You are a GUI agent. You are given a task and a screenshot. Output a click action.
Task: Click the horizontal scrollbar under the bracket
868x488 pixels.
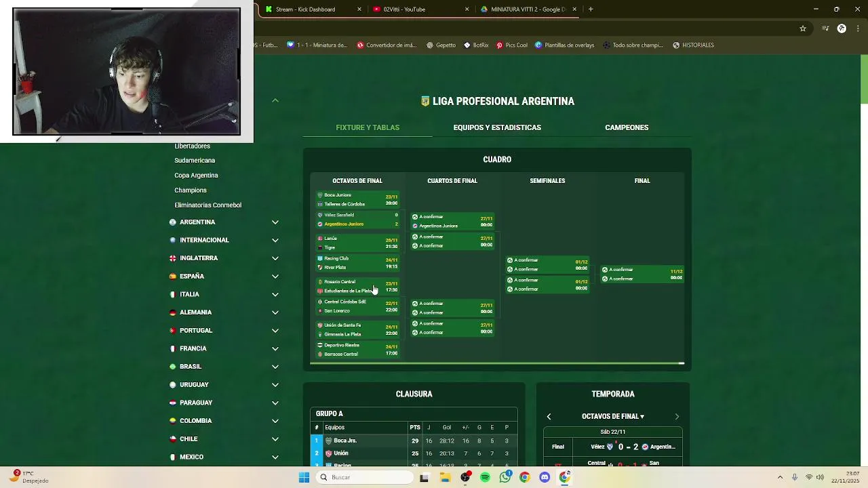click(x=497, y=364)
